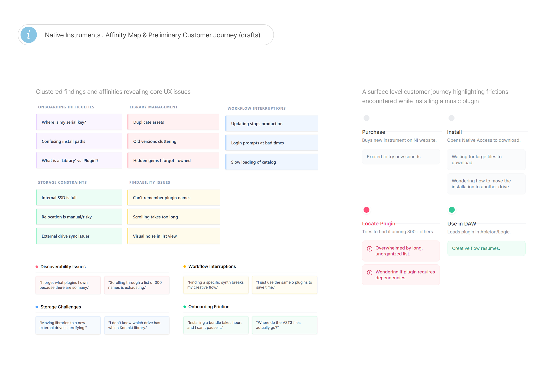Click orange bullet beside Workflow Interruptions heading

[x=185, y=266]
